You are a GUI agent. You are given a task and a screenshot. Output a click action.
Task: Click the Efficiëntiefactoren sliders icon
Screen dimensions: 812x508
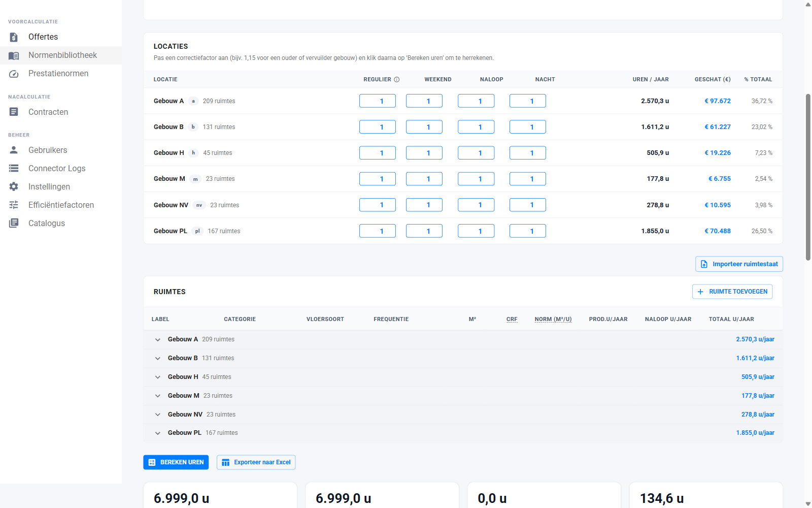click(14, 205)
